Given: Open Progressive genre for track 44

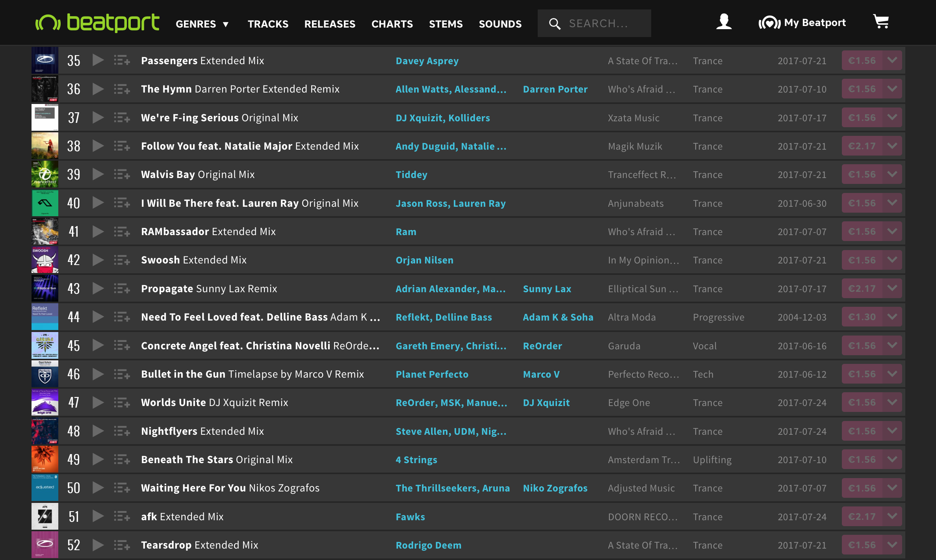Looking at the screenshot, I should tap(719, 317).
